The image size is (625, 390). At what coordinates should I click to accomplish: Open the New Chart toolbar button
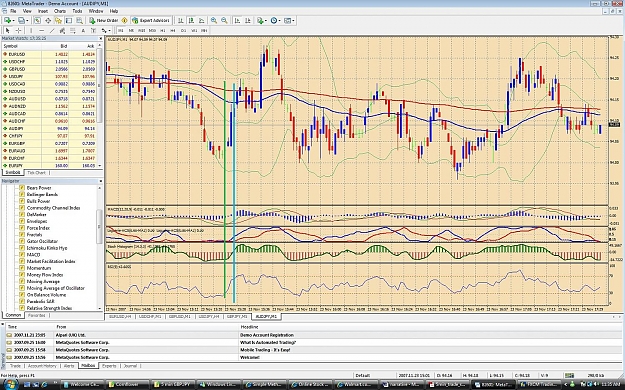click(7, 20)
